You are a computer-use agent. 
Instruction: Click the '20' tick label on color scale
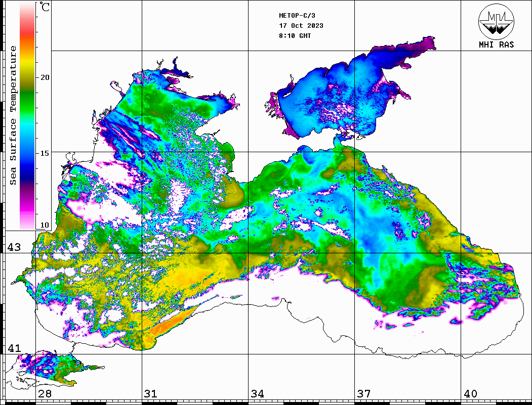pos(45,77)
